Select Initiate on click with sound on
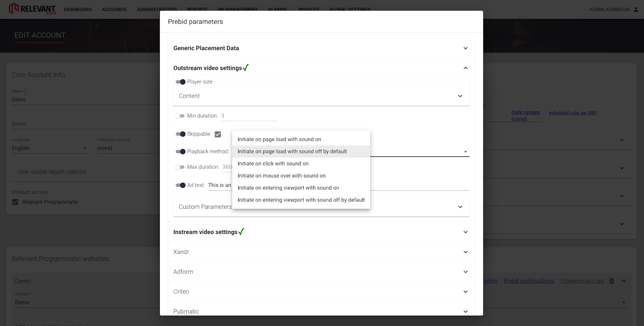644x326 pixels. click(273, 164)
